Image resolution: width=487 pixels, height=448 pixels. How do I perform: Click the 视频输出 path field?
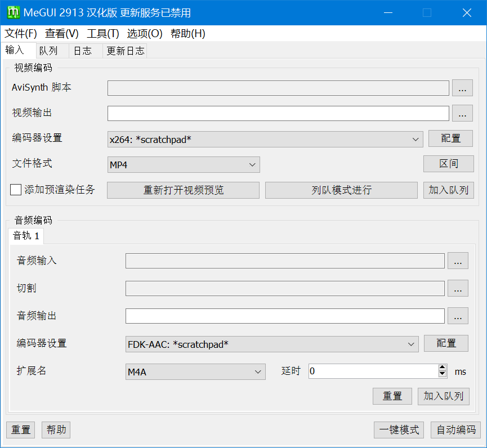(x=278, y=113)
